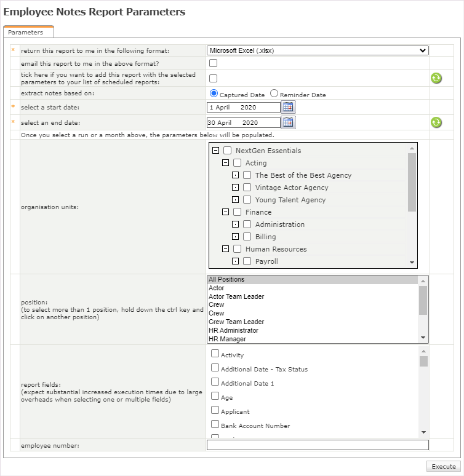Collapse the Acting organisation unit node
The height and width of the screenshot is (476, 464).
tap(225, 163)
